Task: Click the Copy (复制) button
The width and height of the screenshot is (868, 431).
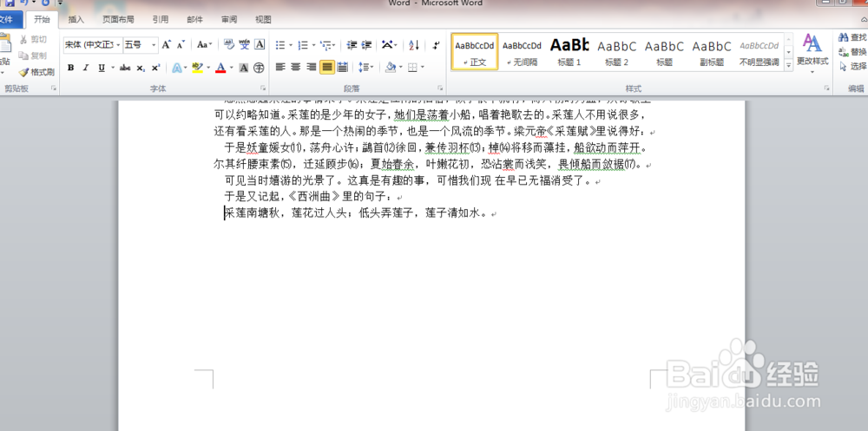Action: tap(33, 56)
